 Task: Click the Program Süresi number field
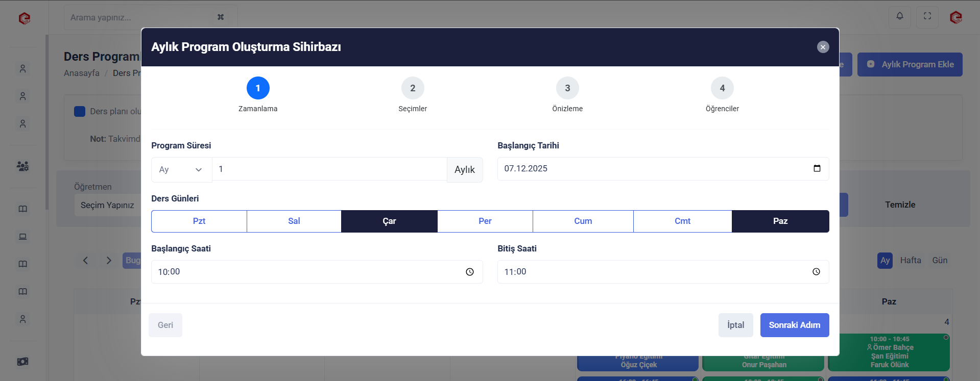pyautogui.click(x=329, y=169)
